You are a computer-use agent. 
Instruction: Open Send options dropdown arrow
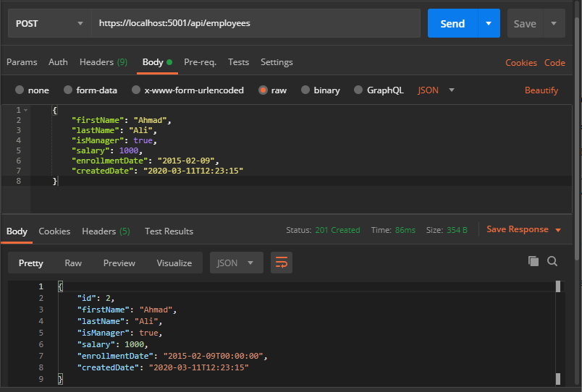pos(489,23)
